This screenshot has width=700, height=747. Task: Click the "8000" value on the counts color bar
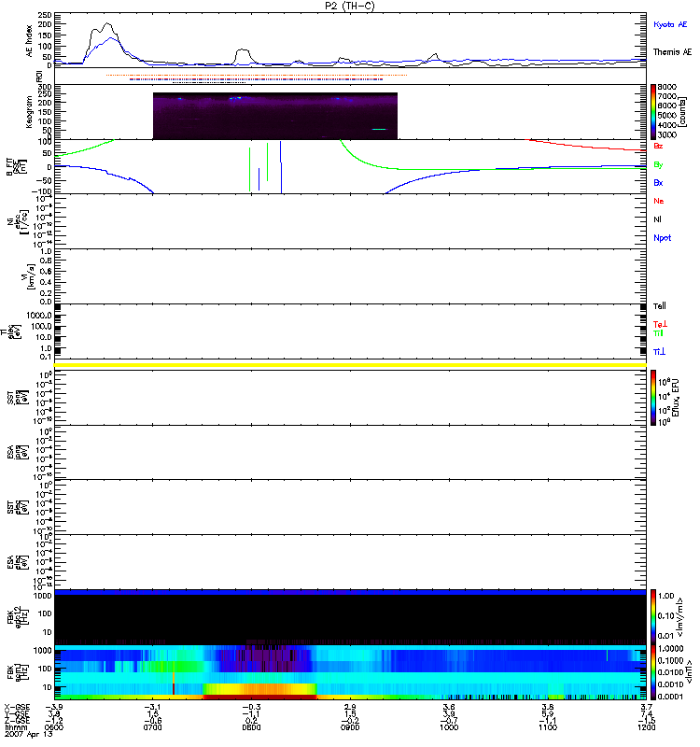coord(666,87)
